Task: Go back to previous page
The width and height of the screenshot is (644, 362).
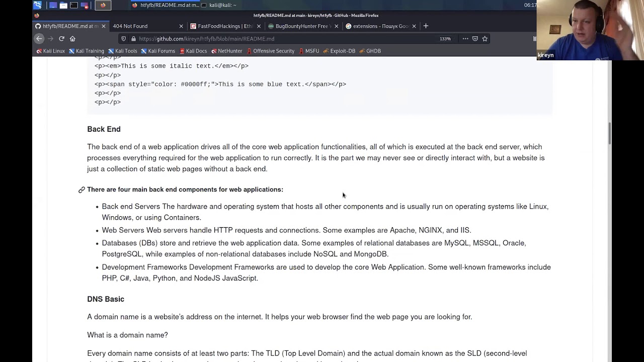Action: [39, 39]
